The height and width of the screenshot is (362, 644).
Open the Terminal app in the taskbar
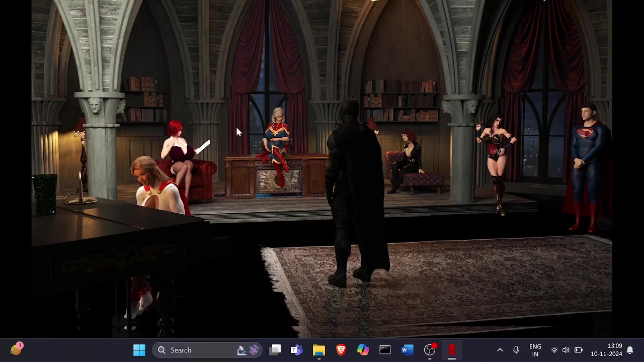tap(385, 350)
